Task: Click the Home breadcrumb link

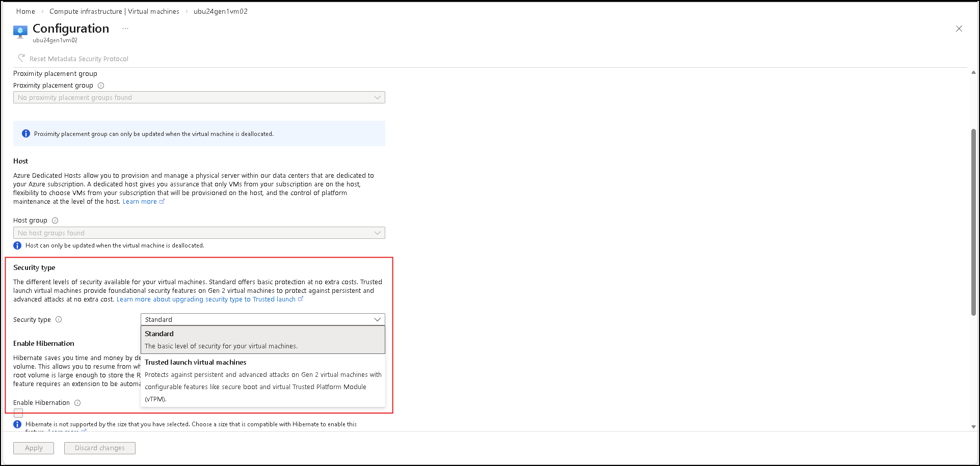Action: pos(25,11)
